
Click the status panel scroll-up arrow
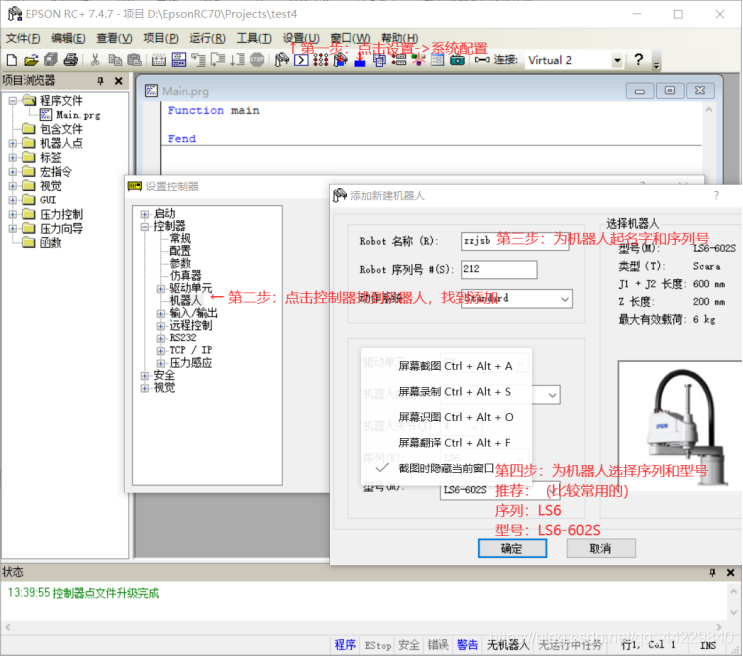coord(734,592)
